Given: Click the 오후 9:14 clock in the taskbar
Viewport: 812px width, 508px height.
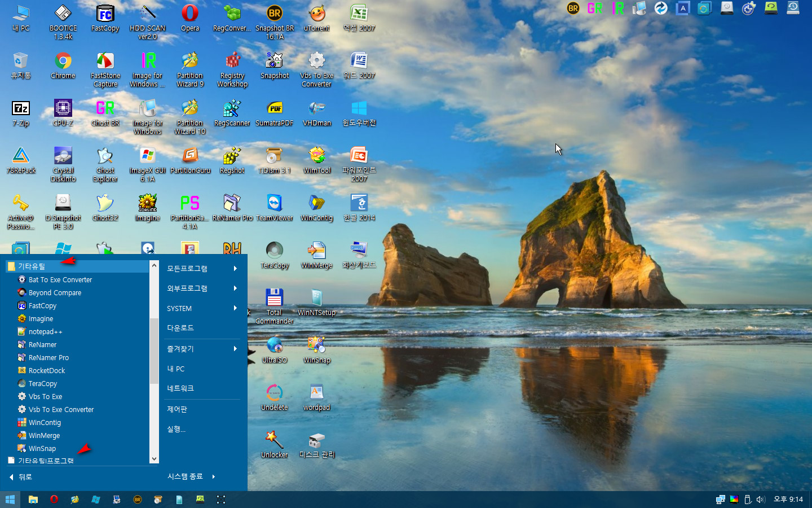Looking at the screenshot, I should point(788,500).
